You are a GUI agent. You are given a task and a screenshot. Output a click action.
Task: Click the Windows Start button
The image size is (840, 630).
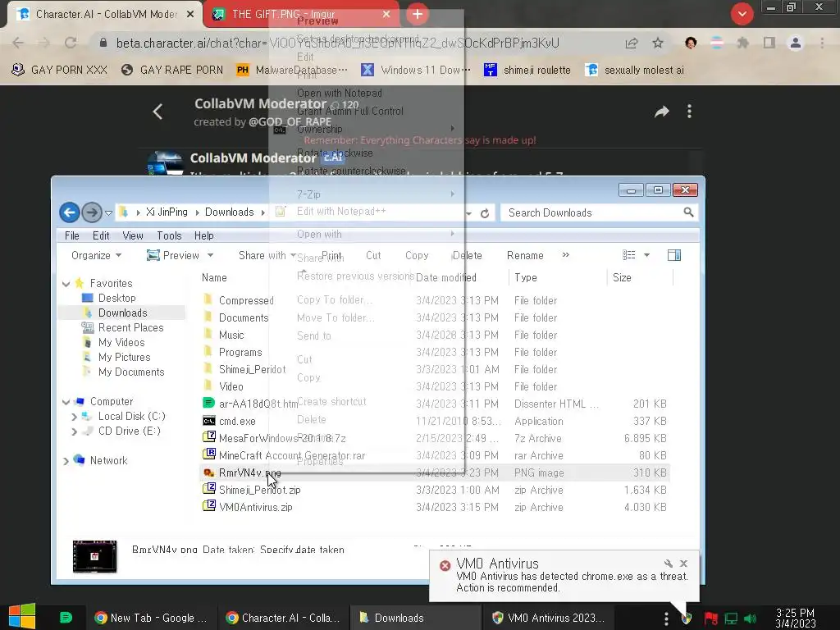click(x=22, y=616)
